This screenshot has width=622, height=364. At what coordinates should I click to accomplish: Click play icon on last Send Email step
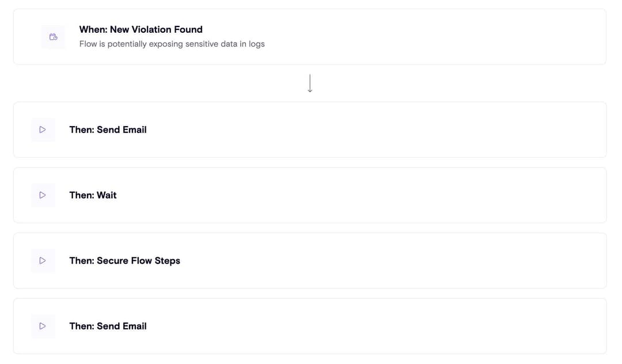click(43, 326)
